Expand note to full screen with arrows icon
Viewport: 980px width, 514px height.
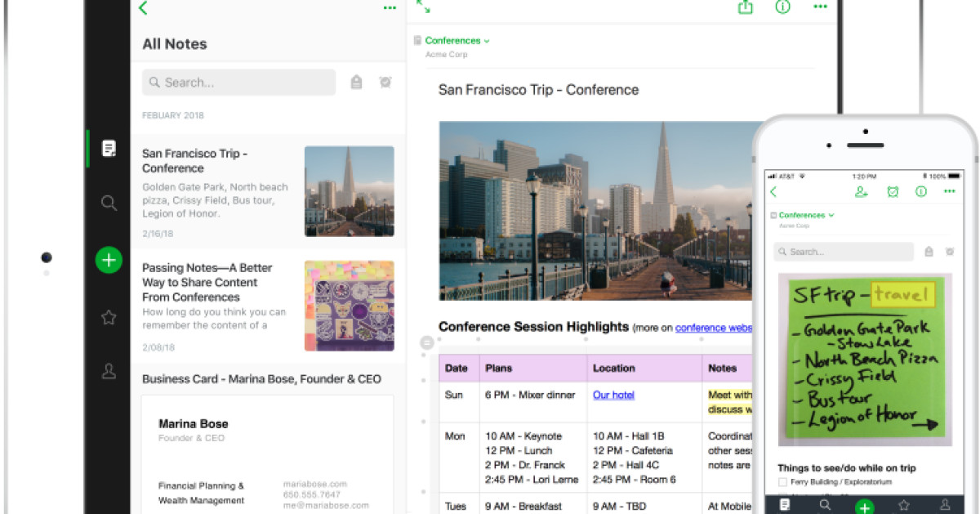[x=423, y=7]
